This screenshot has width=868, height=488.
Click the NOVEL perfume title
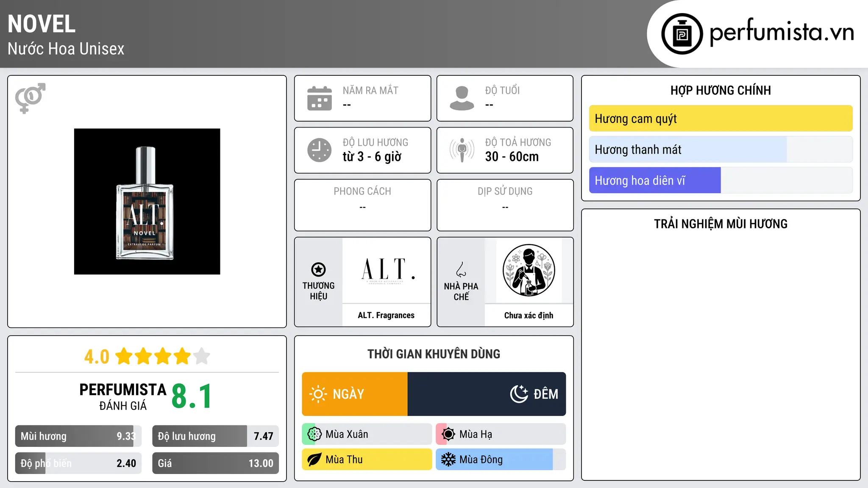(42, 24)
